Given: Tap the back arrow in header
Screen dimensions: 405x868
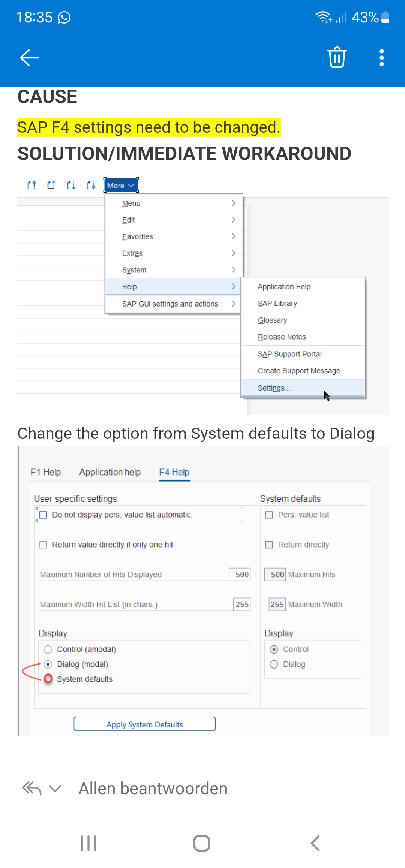Looking at the screenshot, I should [x=30, y=58].
